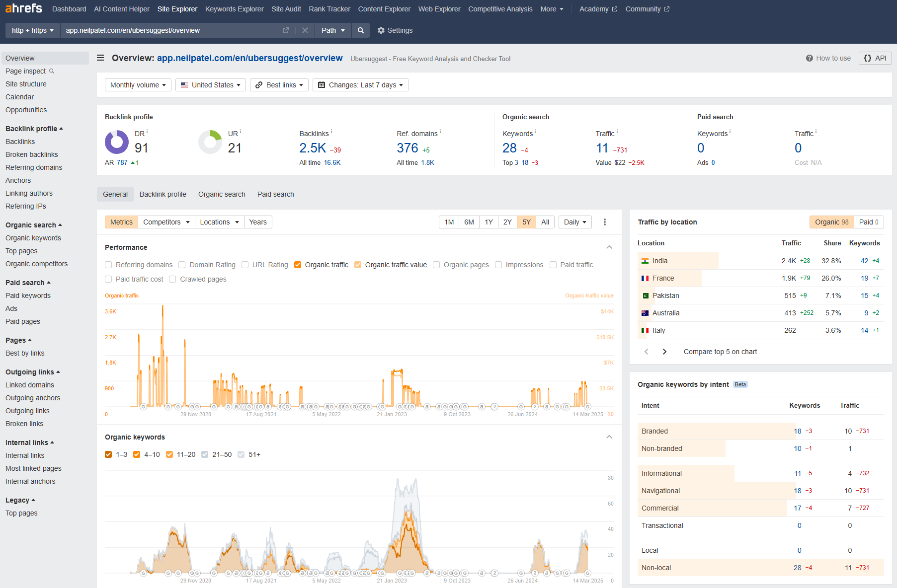Click the DR info icon
Viewport: 897px width, 588px height.
pyautogui.click(x=147, y=132)
